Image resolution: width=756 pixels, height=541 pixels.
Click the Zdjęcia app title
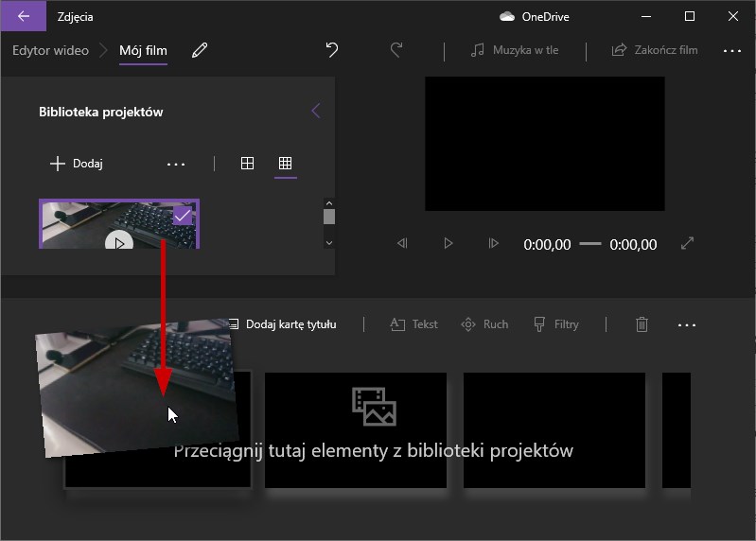75,17
